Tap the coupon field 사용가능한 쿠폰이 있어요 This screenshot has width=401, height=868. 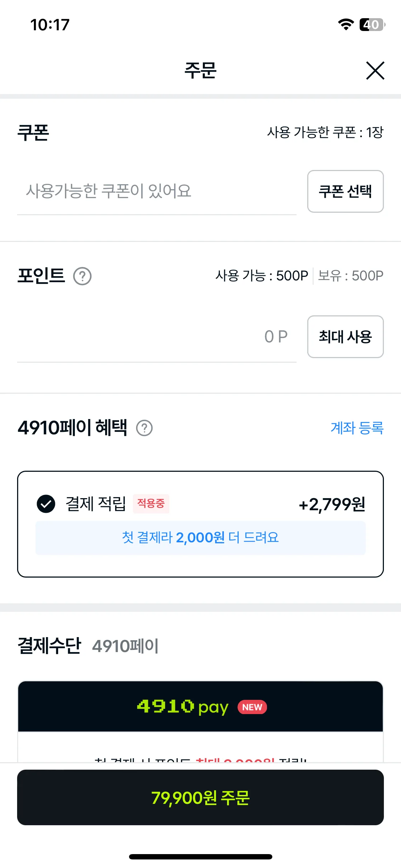(157, 191)
